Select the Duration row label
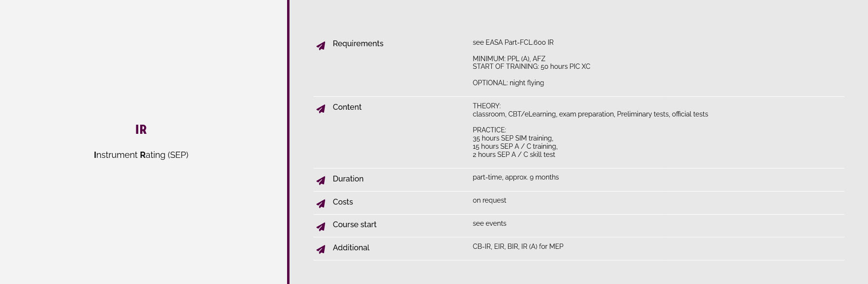 (x=348, y=179)
